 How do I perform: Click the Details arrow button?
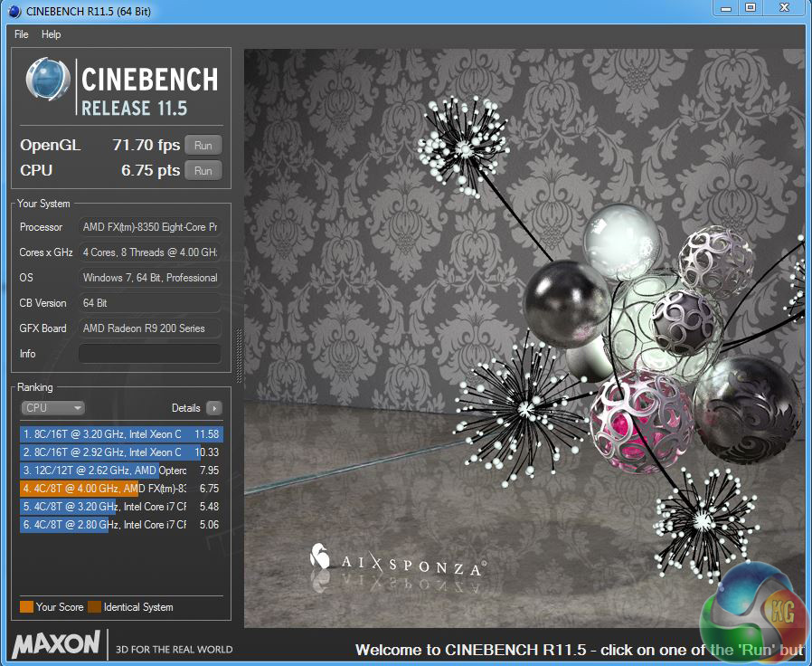coord(214,408)
